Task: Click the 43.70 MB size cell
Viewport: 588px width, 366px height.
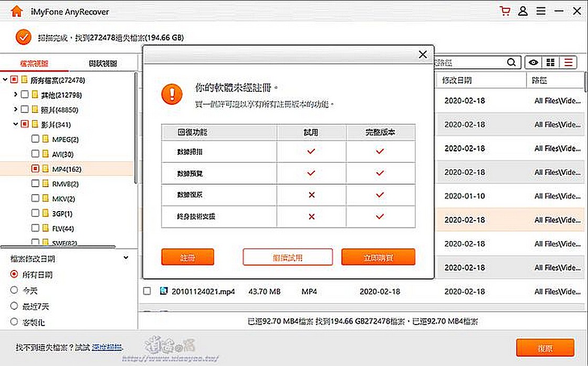Action: pos(265,291)
